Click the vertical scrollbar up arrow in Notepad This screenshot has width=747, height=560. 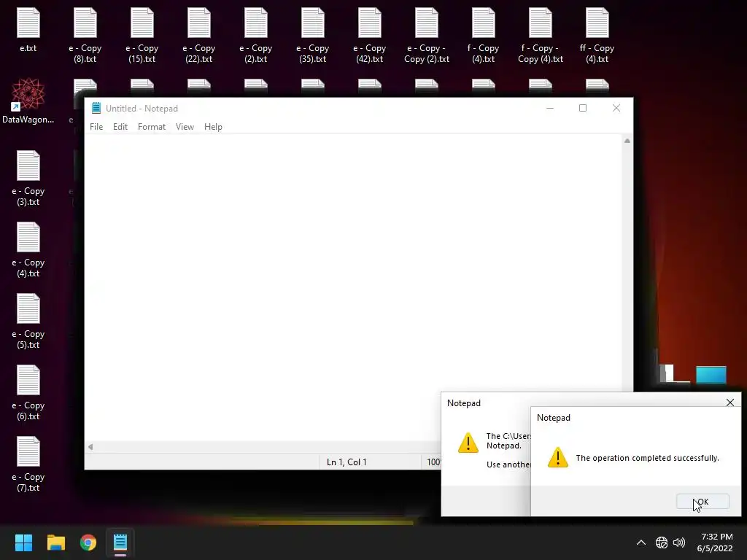627,141
